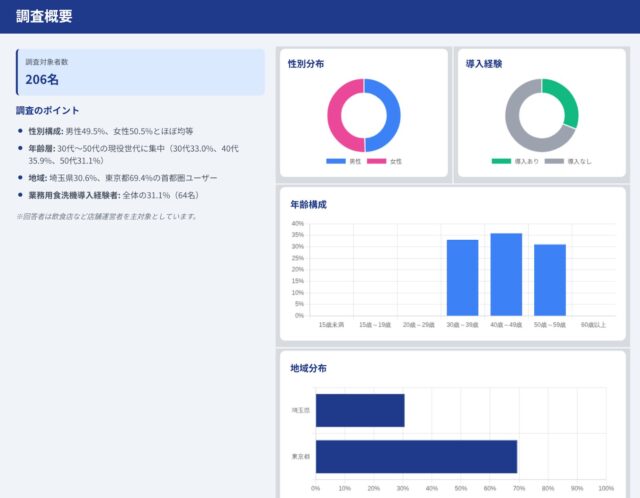The width and height of the screenshot is (640, 498).
Task: Click the 性別分布 card title
Action: tap(305, 63)
